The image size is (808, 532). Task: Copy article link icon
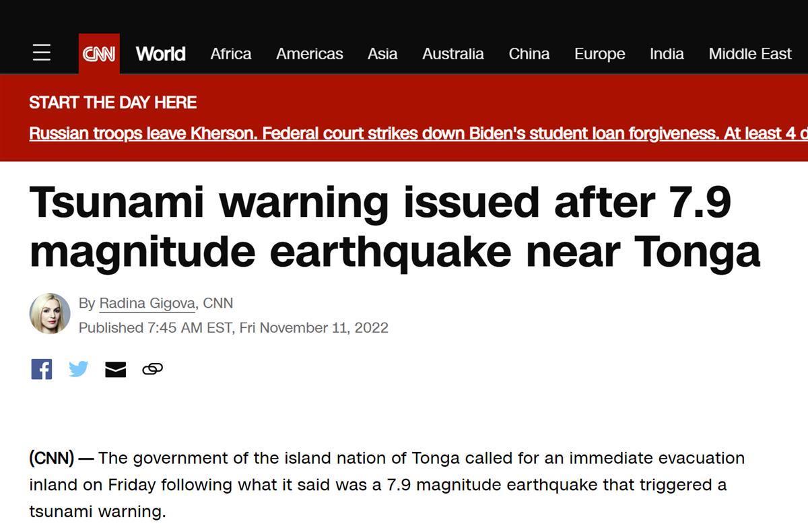point(152,369)
